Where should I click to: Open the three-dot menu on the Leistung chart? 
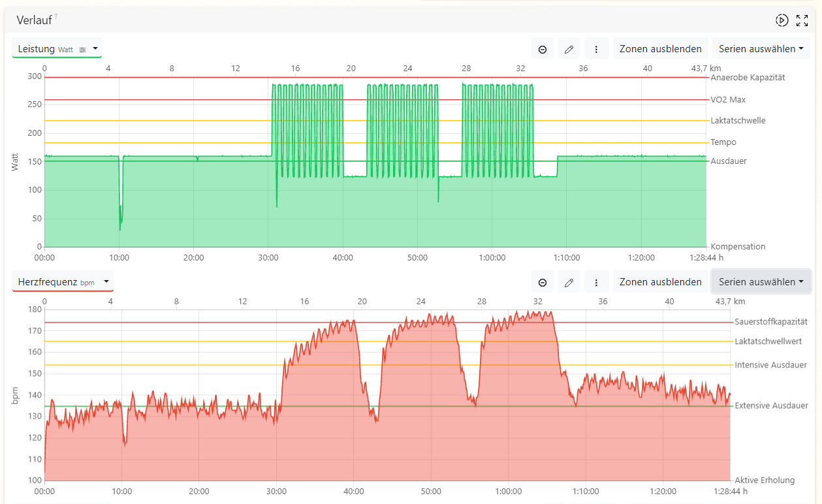click(596, 49)
